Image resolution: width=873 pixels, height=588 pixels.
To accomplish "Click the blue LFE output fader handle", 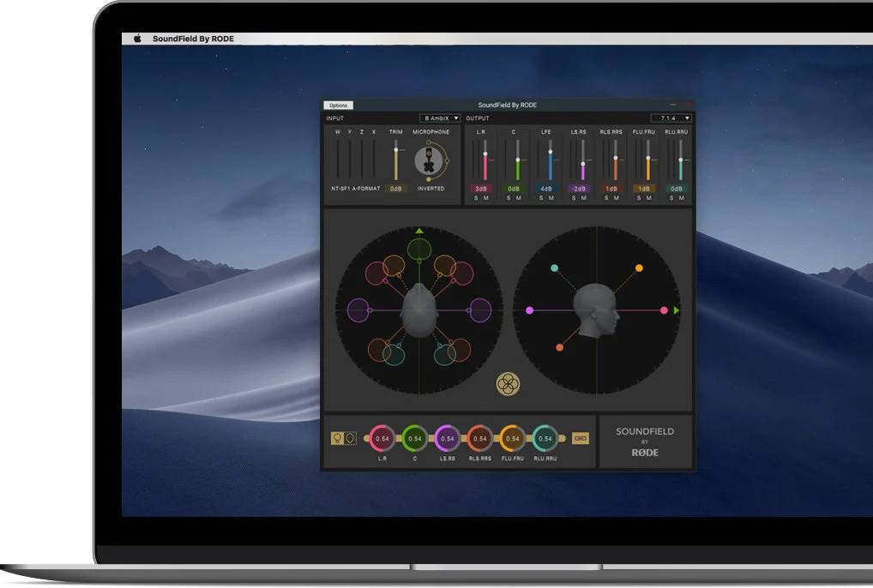I will (x=550, y=152).
